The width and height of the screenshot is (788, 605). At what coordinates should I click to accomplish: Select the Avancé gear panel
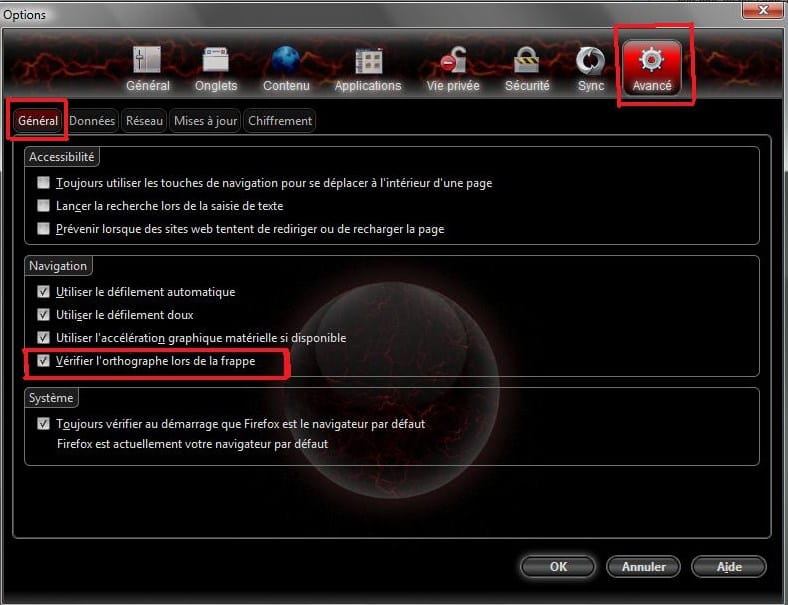(652, 68)
